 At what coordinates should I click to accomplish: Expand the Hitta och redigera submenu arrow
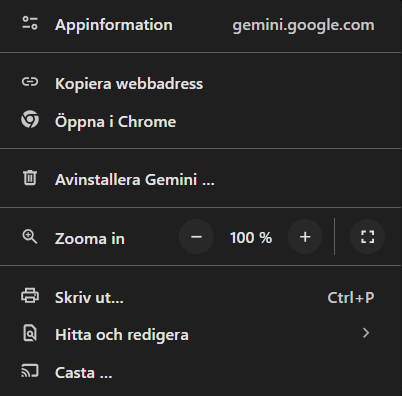click(366, 333)
